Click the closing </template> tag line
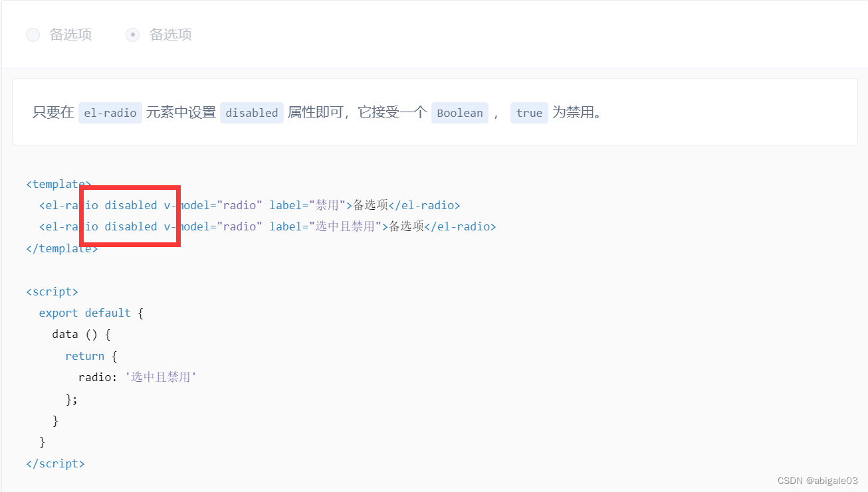This screenshot has height=492, width=868. coord(62,248)
